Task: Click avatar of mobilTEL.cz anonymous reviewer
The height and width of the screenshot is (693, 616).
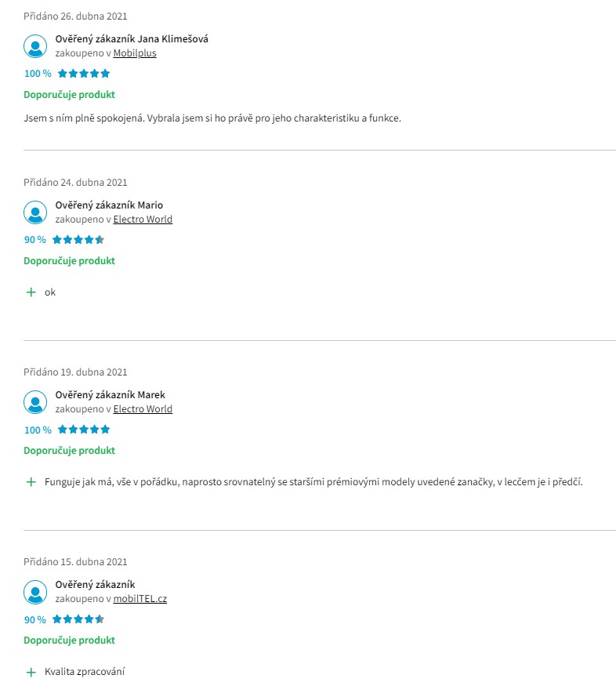Action: point(35,592)
